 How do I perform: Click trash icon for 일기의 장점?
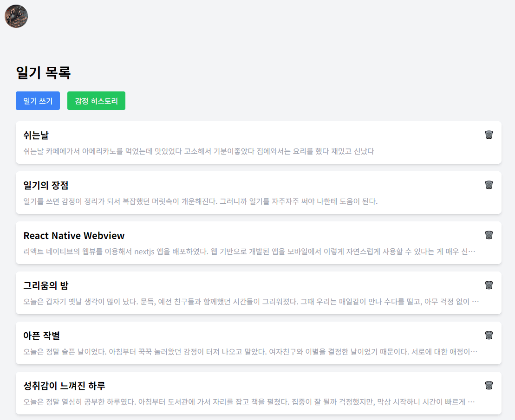489,185
